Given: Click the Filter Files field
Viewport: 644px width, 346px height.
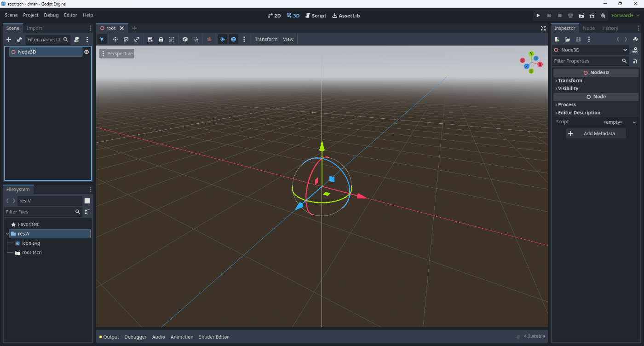Looking at the screenshot, I should (x=42, y=212).
